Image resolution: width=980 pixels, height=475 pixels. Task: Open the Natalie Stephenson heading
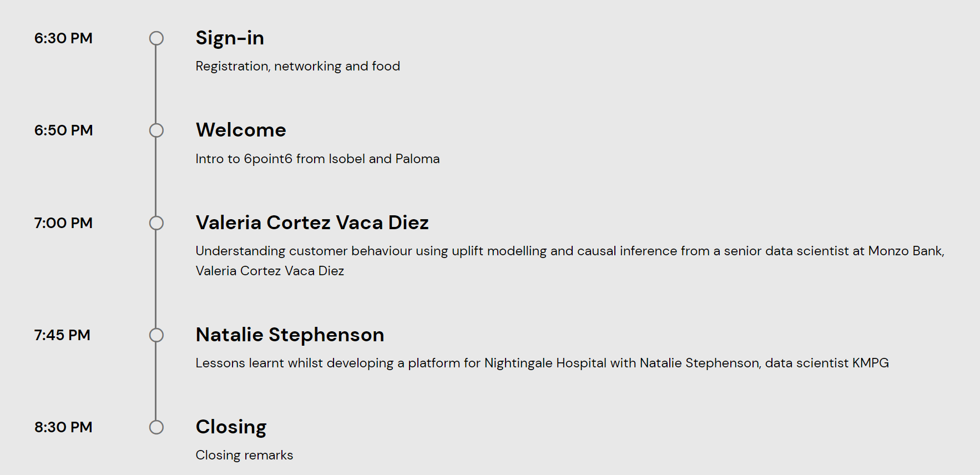(x=290, y=335)
